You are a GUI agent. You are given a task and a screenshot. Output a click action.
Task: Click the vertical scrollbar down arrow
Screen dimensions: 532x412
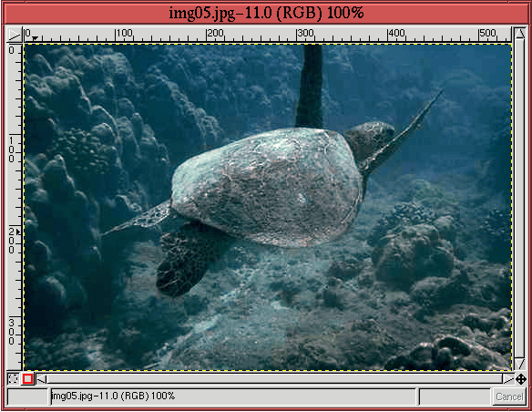[x=520, y=364]
